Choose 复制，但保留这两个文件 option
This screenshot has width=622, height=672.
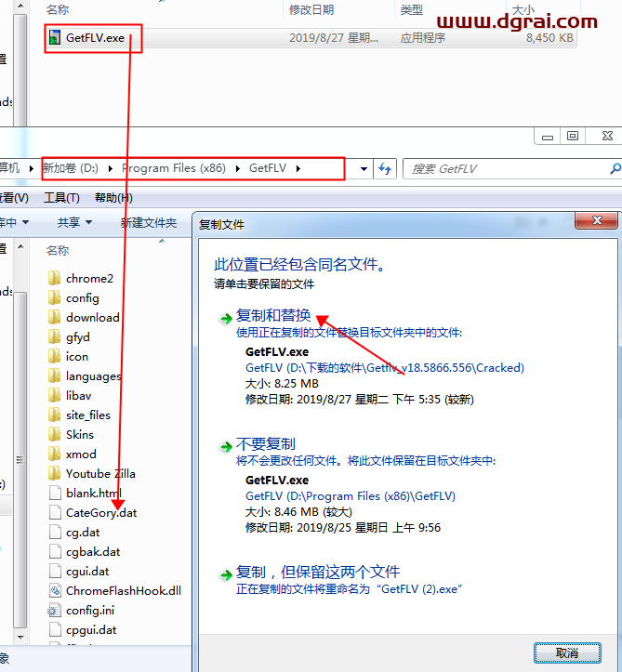(x=318, y=572)
